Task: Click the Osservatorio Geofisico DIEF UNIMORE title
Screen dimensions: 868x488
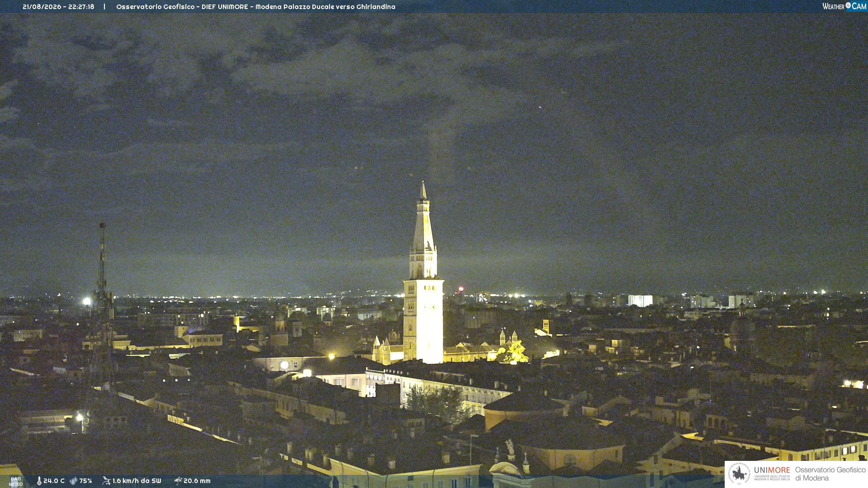Action: click(255, 7)
